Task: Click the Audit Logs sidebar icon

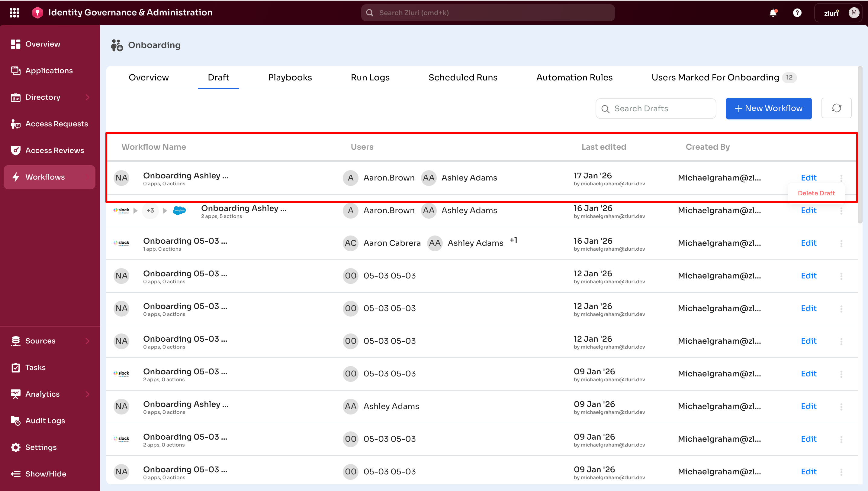Action: 15,421
